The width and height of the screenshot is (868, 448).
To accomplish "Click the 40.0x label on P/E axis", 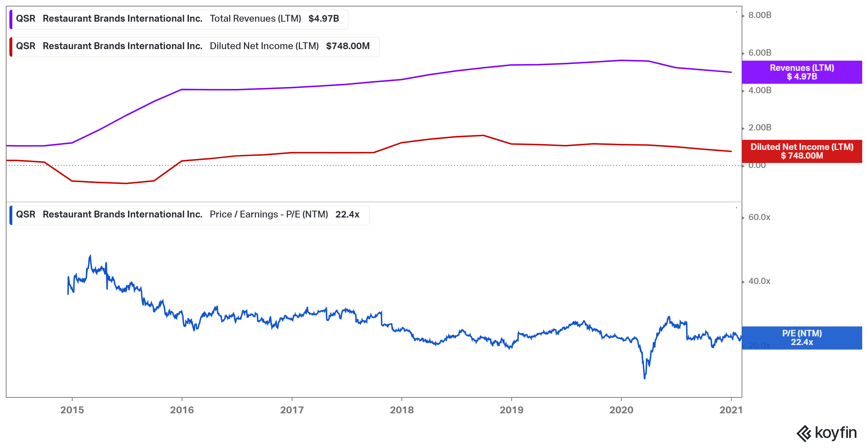I will point(759,281).
